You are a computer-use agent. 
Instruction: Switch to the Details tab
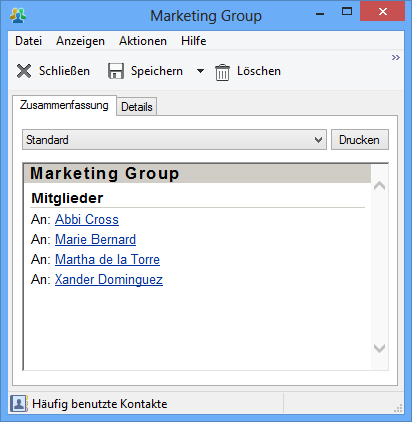pyautogui.click(x=137, y=107)
